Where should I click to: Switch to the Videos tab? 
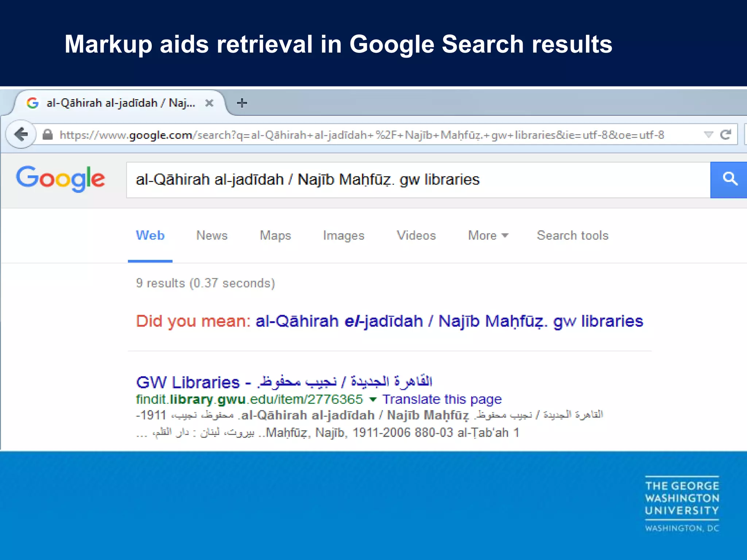pyautogui.click(x=416, y=236)
